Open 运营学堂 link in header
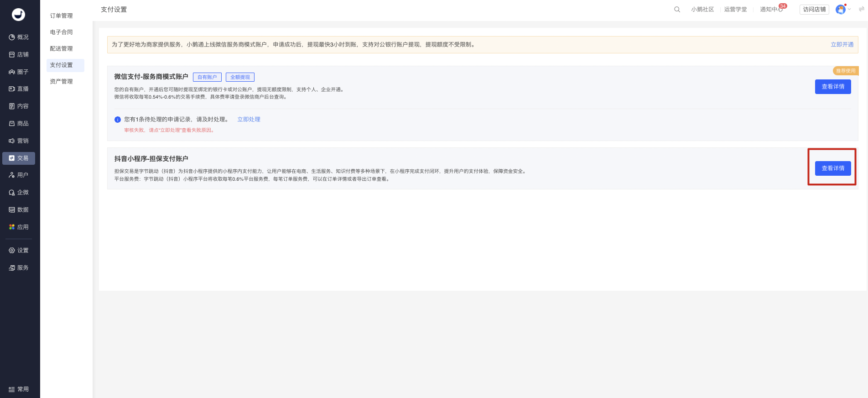This screenshot has height=398, width=868. 735,10
